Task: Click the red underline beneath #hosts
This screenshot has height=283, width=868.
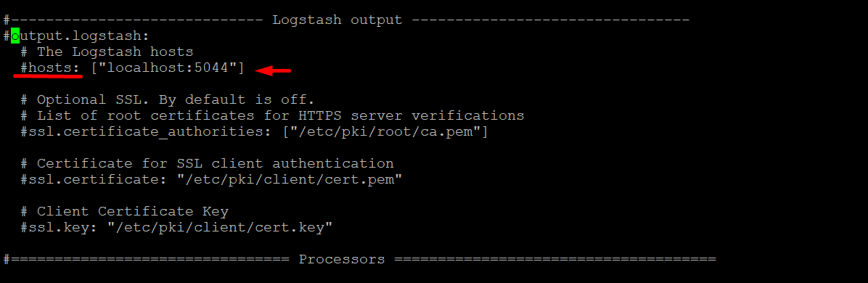Action: point(48,77)
